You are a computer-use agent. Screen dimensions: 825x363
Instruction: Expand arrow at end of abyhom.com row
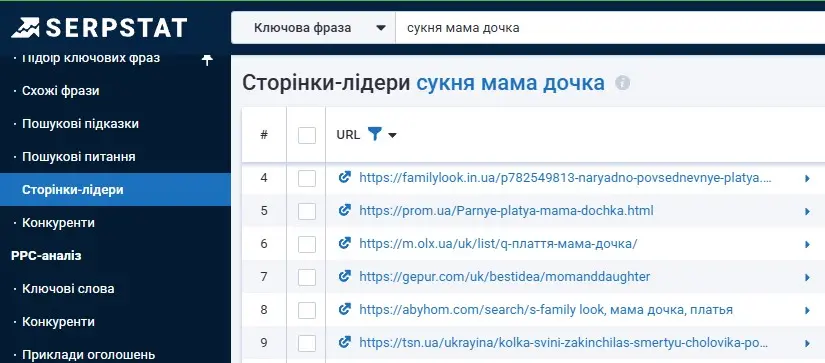(x=807, y=310)
